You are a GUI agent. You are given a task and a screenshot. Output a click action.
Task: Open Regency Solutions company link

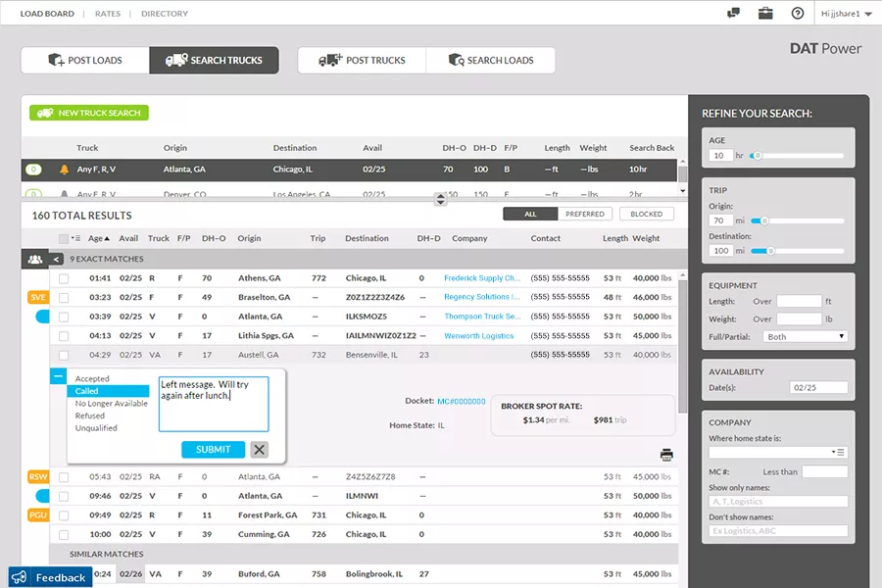tap(482, 297)
